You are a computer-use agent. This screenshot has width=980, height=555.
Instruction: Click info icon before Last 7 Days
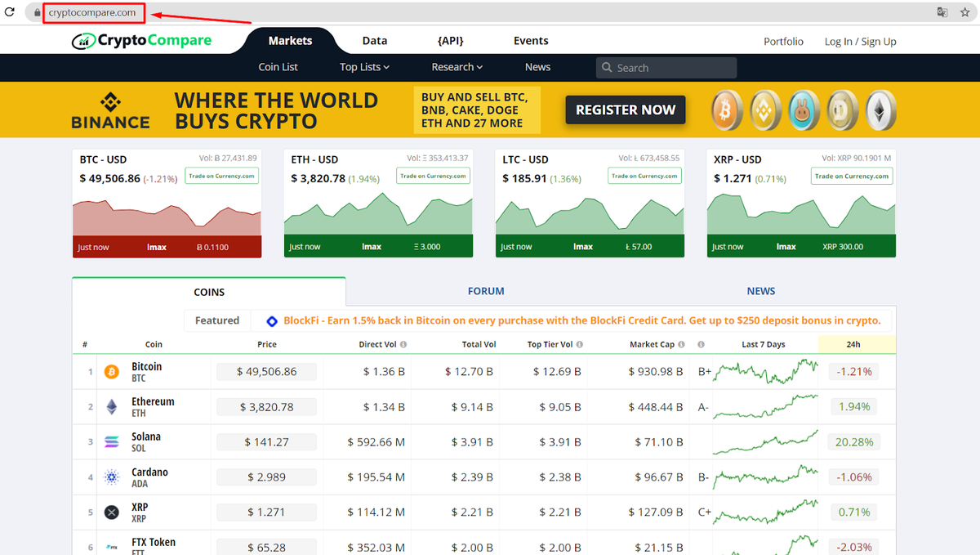click(x=702, y=344)
